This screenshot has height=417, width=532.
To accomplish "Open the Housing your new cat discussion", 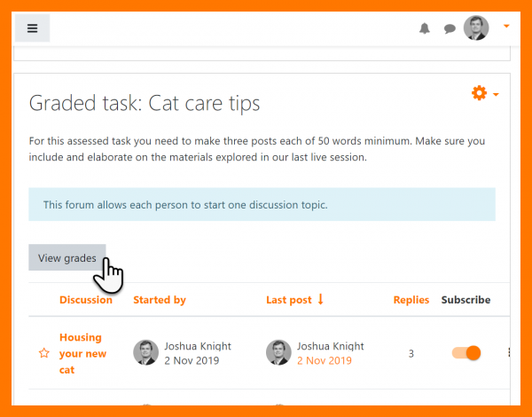I will point(81,353).
